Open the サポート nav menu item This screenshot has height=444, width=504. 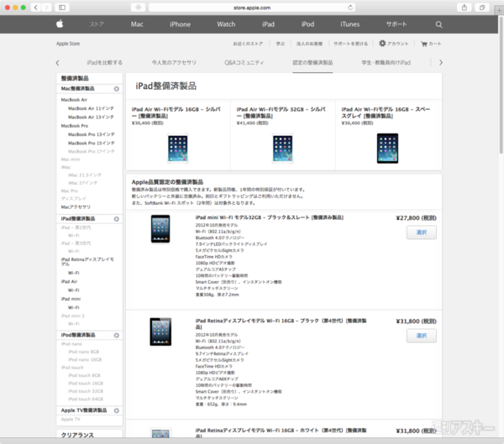pos(396,24)
